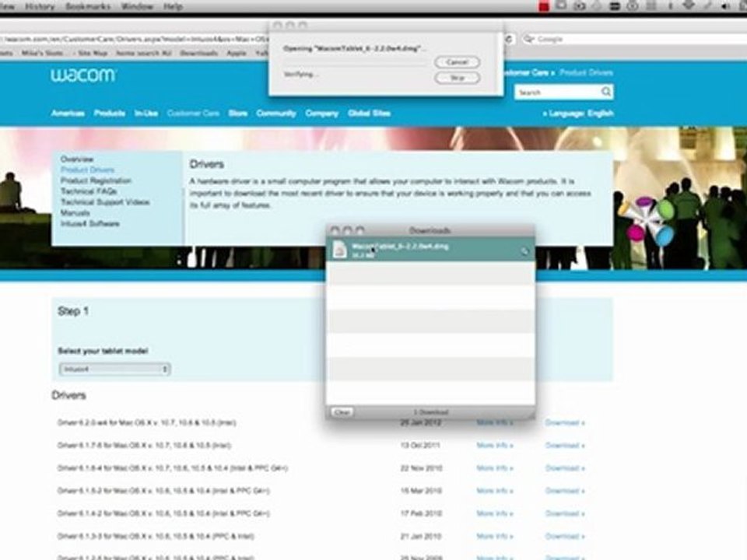This screenshot has width=747, height=560.
Task: Click the verifying progress bar
Action: tap(355, 62)
